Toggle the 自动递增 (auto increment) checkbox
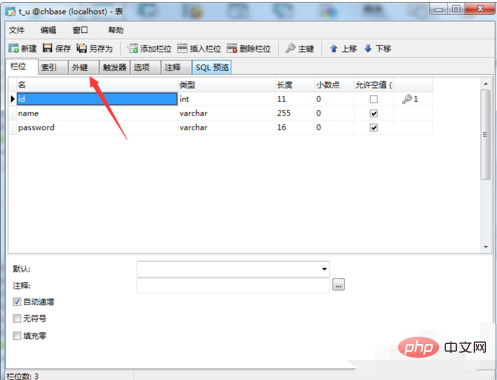The height and width of the screenshot is (380, 497). point(17,302)
